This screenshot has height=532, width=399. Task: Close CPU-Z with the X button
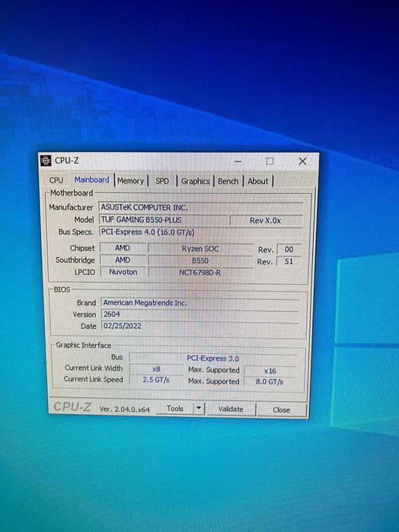[x=302, y=161]
